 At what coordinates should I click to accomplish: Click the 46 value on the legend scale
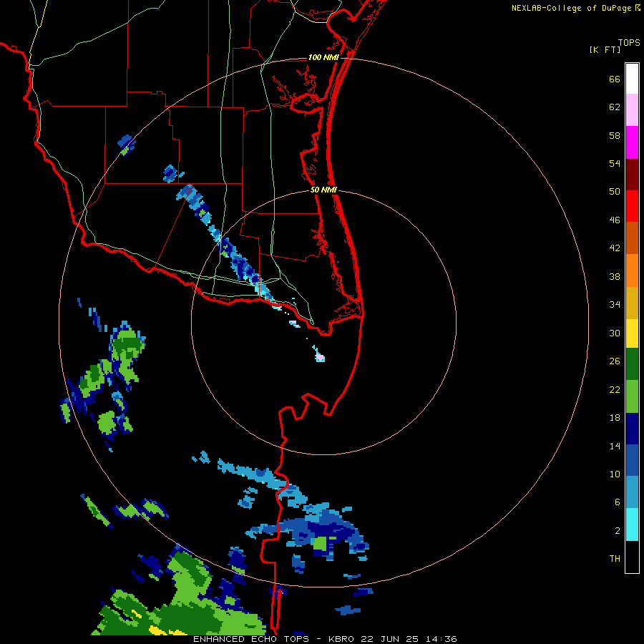pos(615,220)
